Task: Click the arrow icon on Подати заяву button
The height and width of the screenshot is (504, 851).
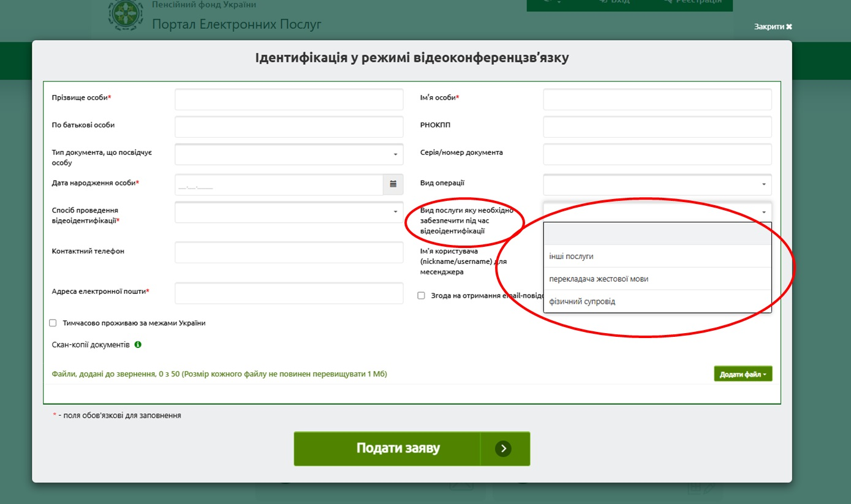Action: pyautogui.click(x=503, y=449)
